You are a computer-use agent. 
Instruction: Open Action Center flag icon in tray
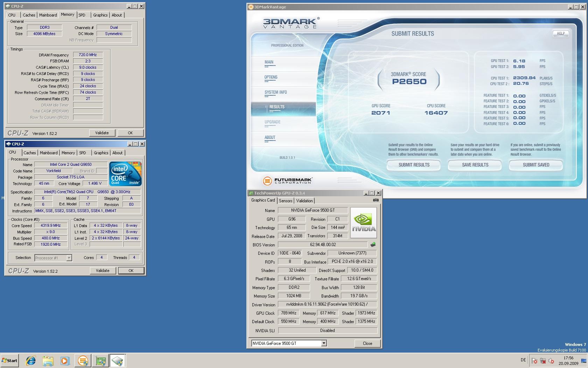[x=534, y=361]
